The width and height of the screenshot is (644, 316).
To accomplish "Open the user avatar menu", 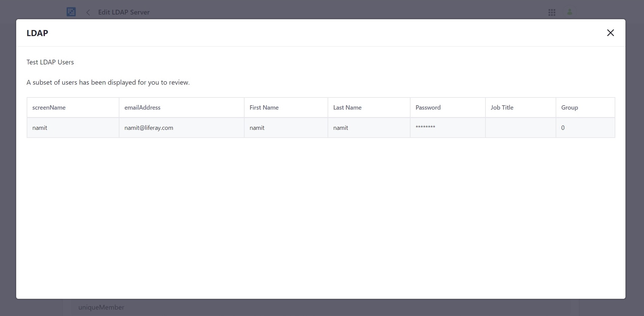I will coord(570,12).
